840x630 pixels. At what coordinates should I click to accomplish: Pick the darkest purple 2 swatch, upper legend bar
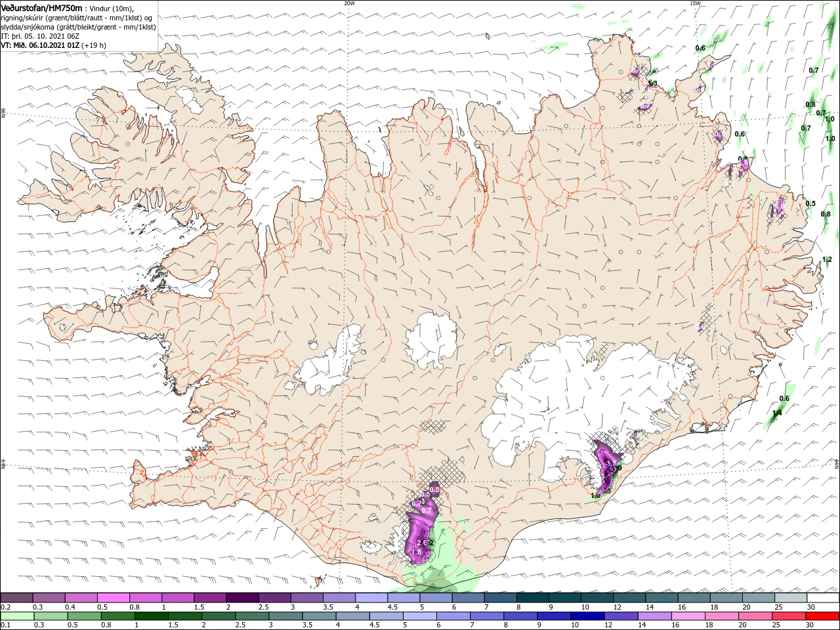[x=242, y=598]
